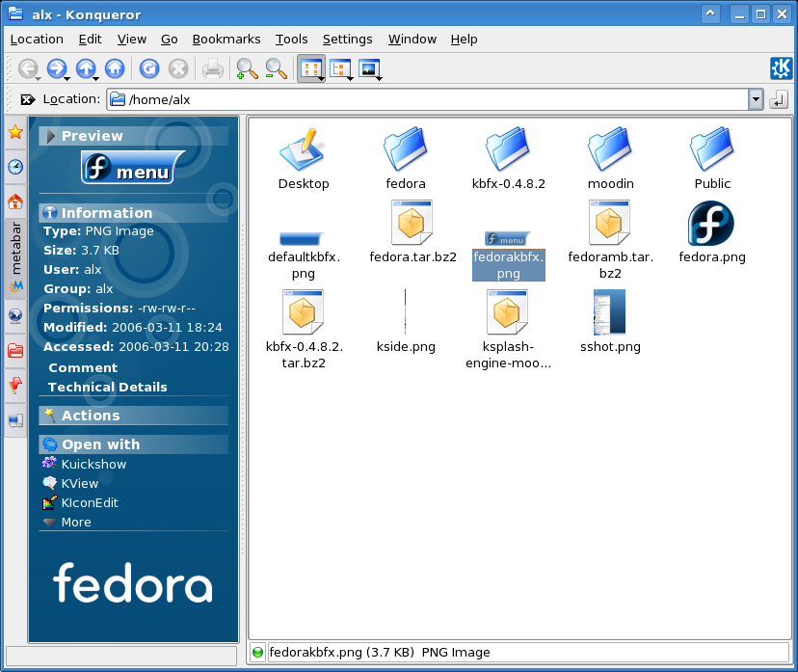The image size is (798, 672).
Task: Open the red pushpin sidebar tab
Action: (15, 386)
